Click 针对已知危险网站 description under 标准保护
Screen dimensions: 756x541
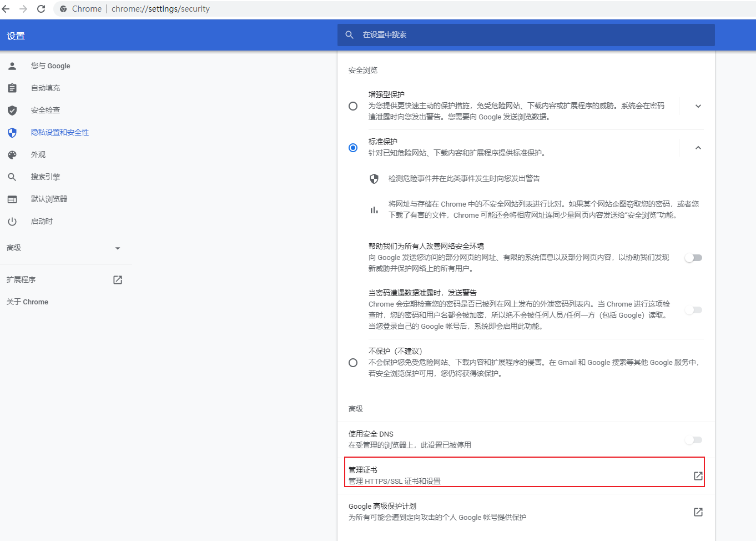point(457,153)
